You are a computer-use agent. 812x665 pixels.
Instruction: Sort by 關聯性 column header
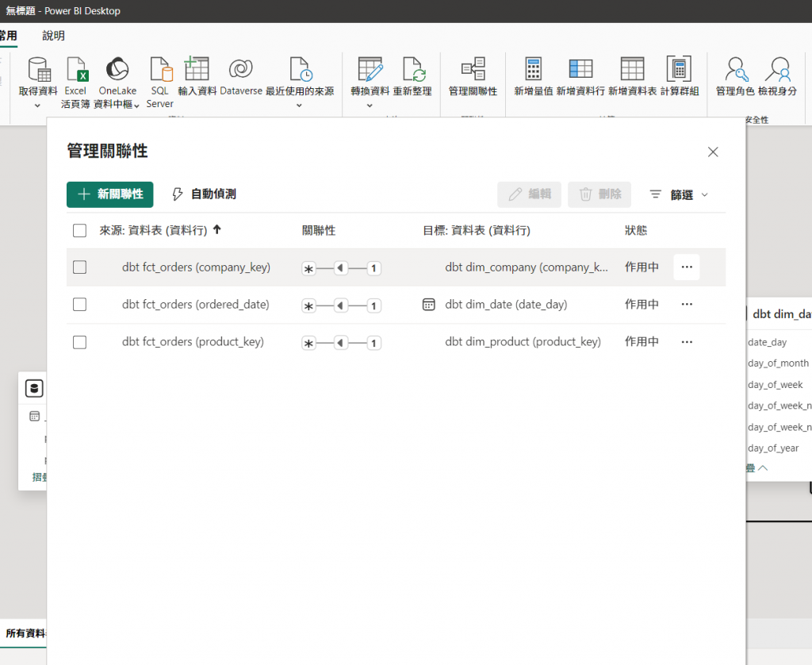tap(319, 230)
